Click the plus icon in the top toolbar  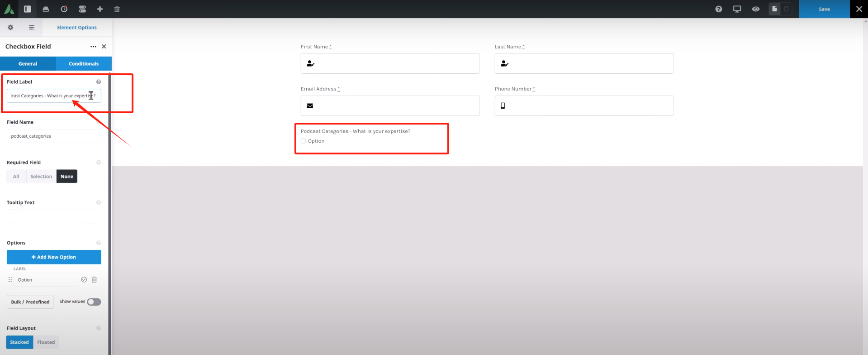100,9
